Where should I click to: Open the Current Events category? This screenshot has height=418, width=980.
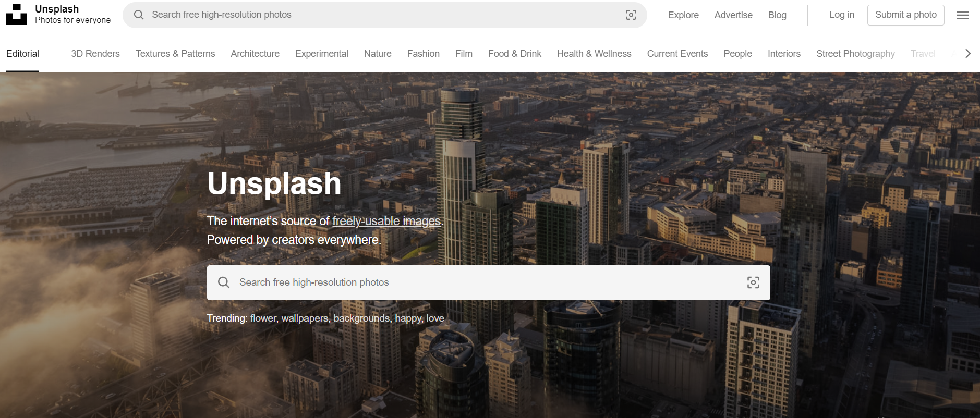[x=677, y=54]
